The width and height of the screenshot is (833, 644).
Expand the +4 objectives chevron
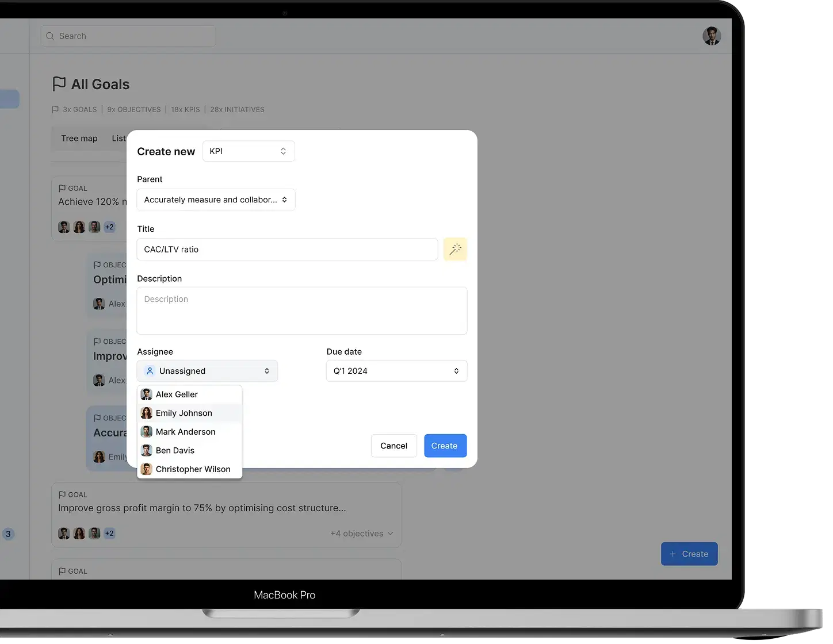point(391,534)
